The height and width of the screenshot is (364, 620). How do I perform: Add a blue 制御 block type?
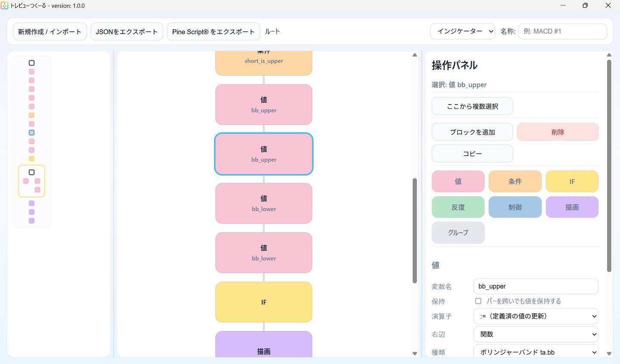pyautogui.click(x=515, y=207)
